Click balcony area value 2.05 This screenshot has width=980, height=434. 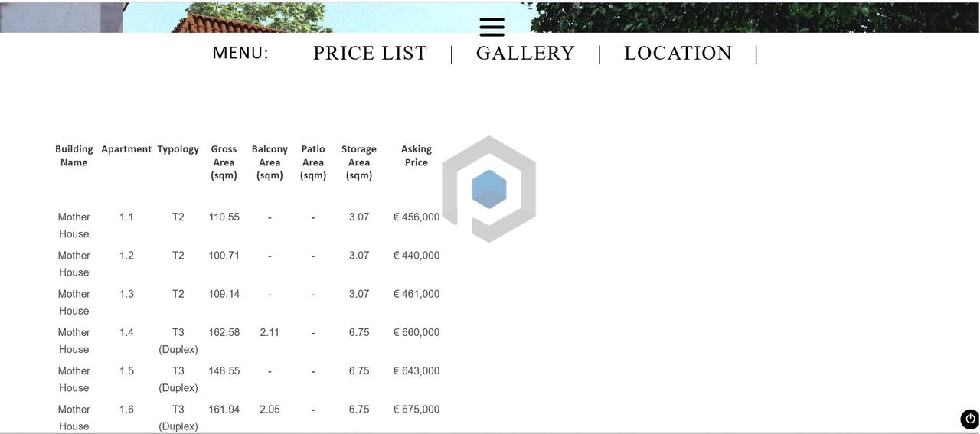pos(269,410)
